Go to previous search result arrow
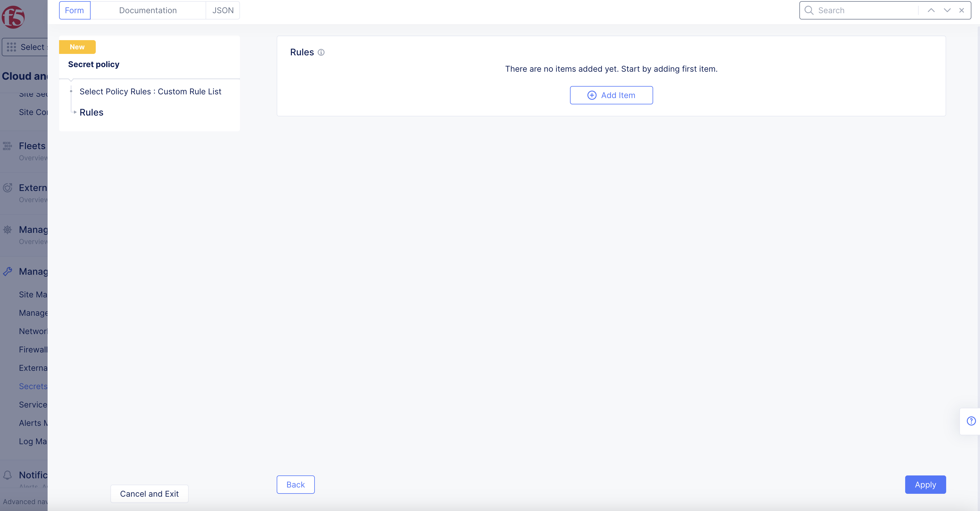This screenshot has height=511, width=980. tap(931, 10)
